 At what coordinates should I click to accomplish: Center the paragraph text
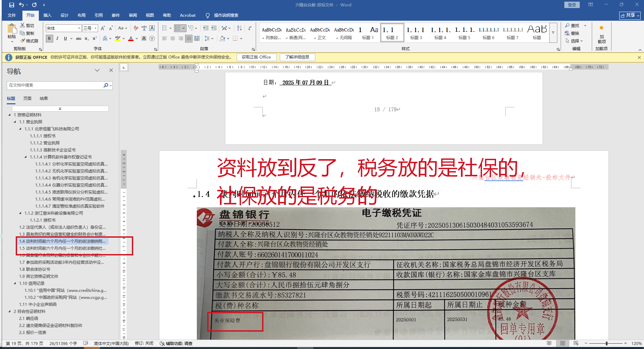tap(173, 38)
